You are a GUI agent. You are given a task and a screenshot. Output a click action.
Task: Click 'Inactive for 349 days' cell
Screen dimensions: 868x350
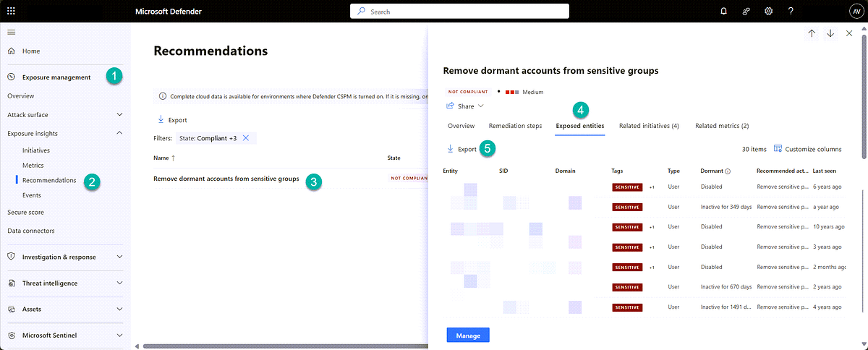[x=726, y=207]
